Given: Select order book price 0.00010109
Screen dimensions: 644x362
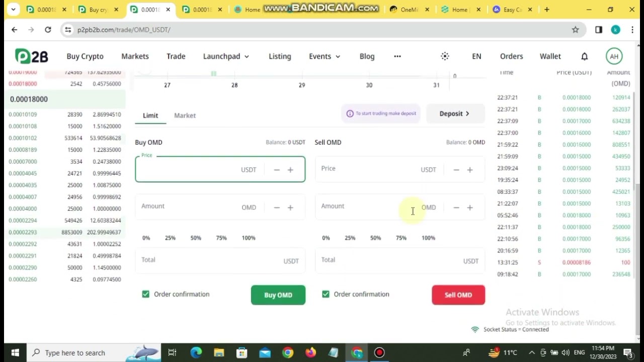Looking at the screenshot, I should point(23,115).
